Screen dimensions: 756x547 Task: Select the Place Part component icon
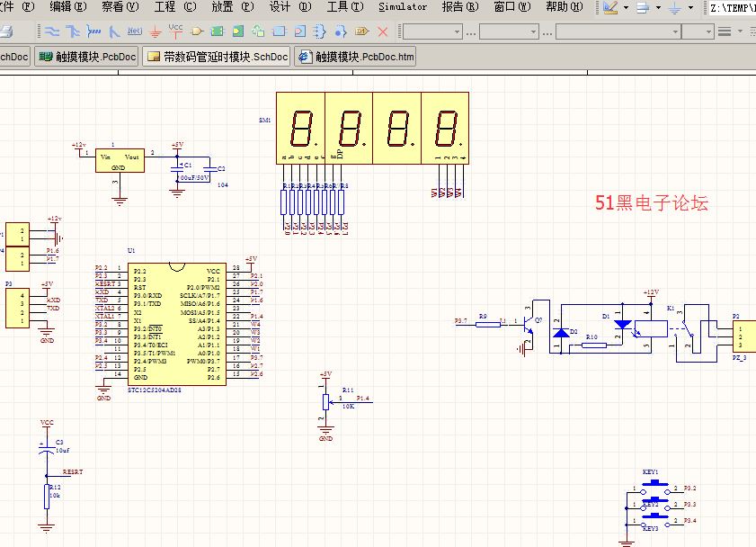(x=197, y=31)
